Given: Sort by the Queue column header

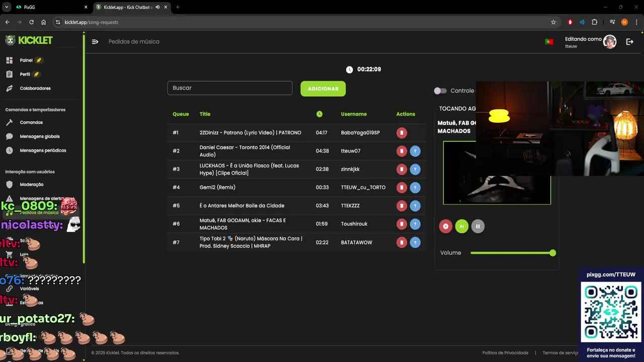Looking at the screenshot, I should coord(181,114).
